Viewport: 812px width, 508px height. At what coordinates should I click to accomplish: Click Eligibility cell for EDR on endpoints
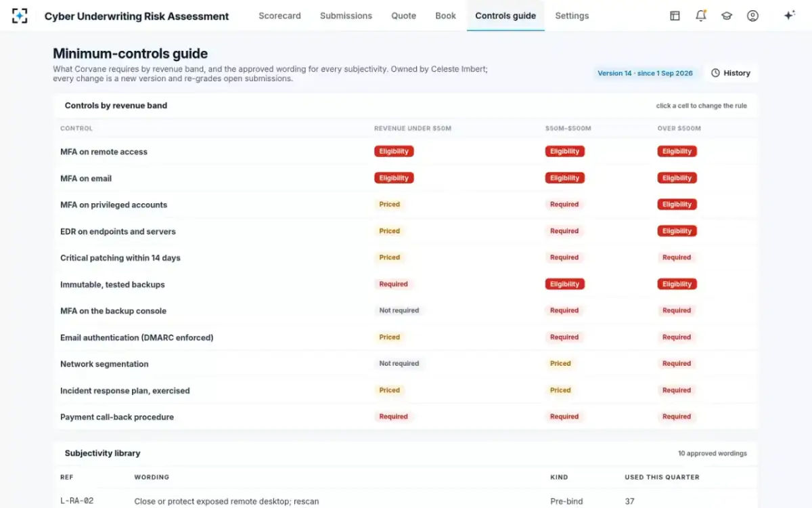[x=677, y=231]
